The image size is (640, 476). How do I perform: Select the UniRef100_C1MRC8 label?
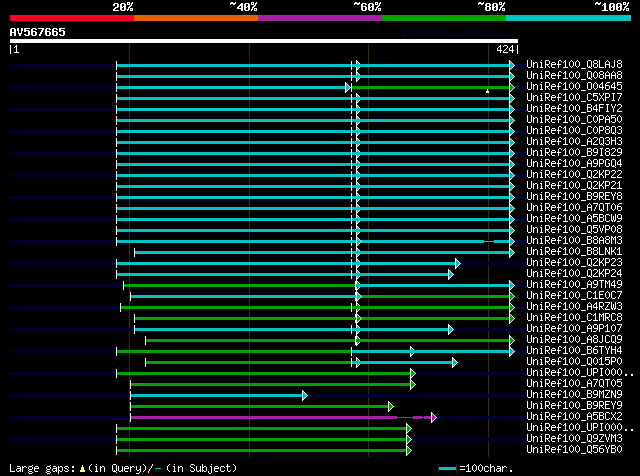point(574,318)
